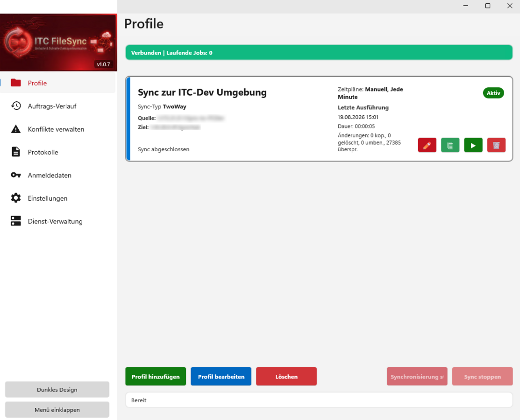Click the Sync stoppen button

pyautogui.click(x=482, y=376)
